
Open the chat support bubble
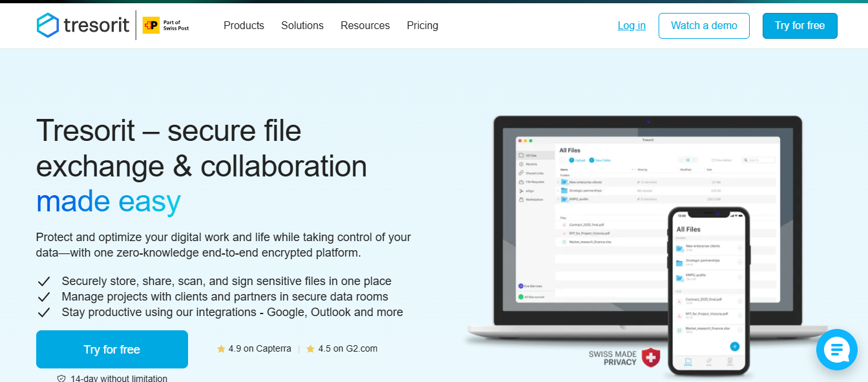(x=836, y=350)
